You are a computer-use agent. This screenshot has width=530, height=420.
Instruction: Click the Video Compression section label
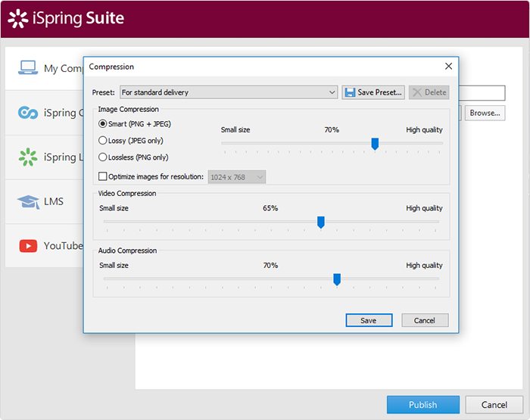(x=127, y=193)
